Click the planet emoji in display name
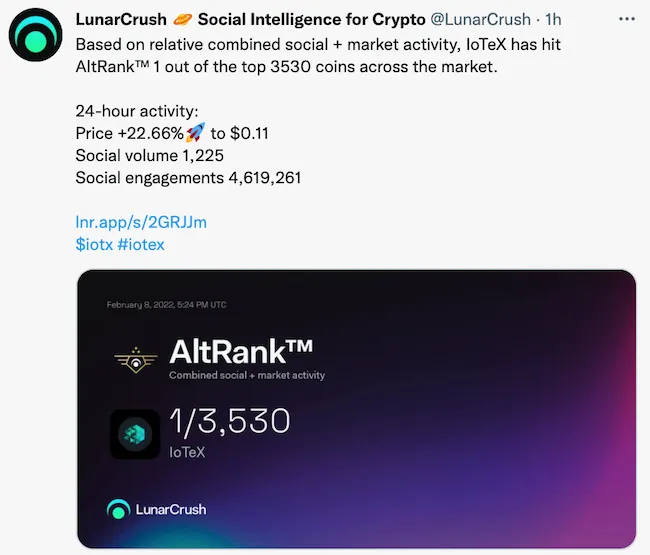This screenshot has width=650, height=555. pos(182,19)
